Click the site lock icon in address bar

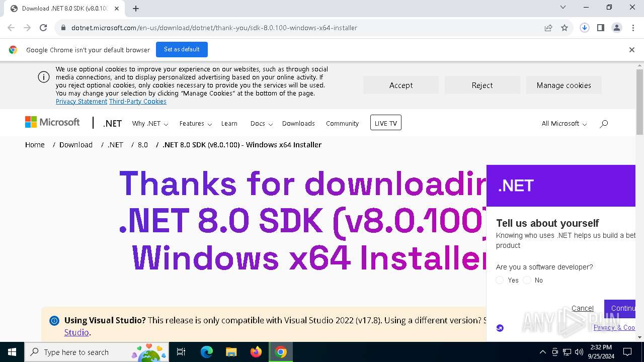coord(63,28)
